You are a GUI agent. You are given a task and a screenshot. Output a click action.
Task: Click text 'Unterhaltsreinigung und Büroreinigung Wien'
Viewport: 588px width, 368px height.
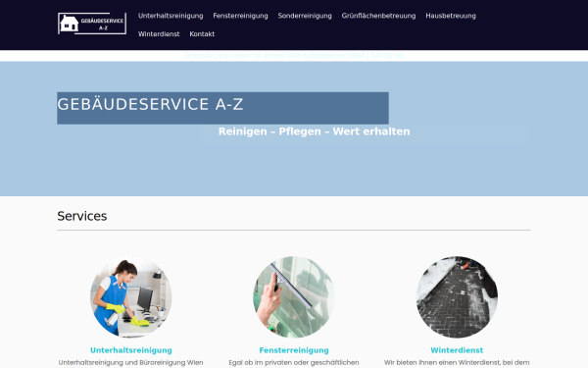click(x=131, y=363)
